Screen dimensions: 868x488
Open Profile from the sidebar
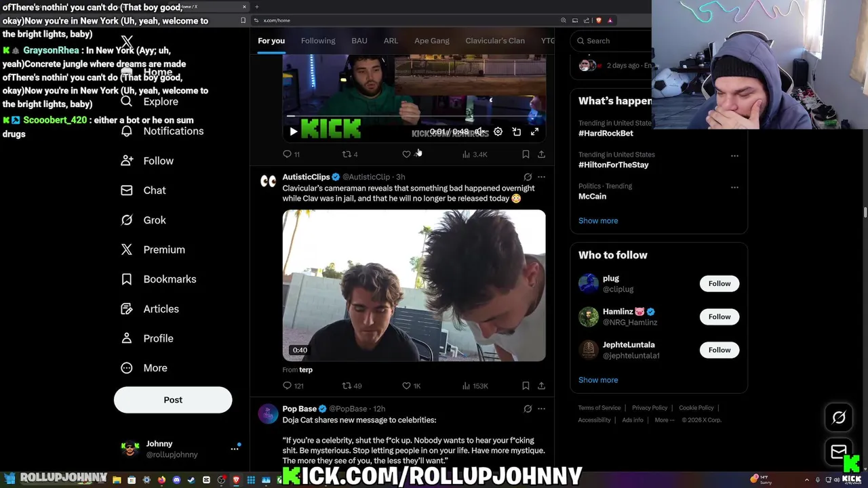pos(146,338)
